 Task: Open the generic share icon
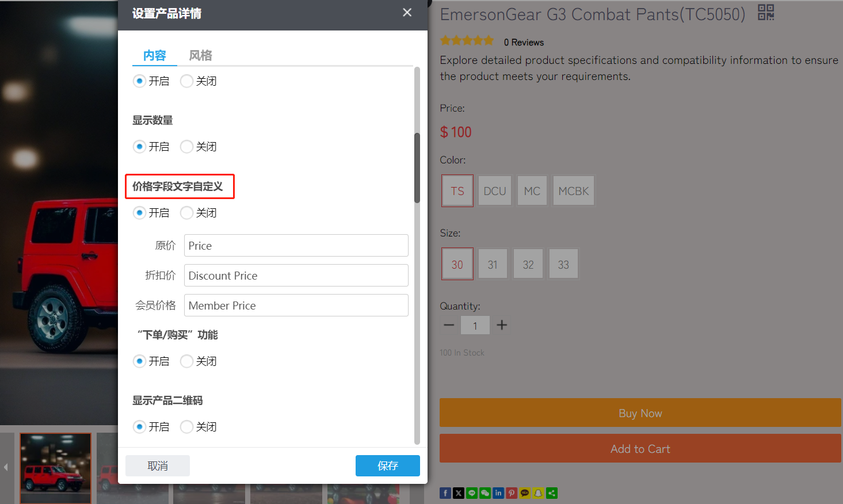click(551, 493)
